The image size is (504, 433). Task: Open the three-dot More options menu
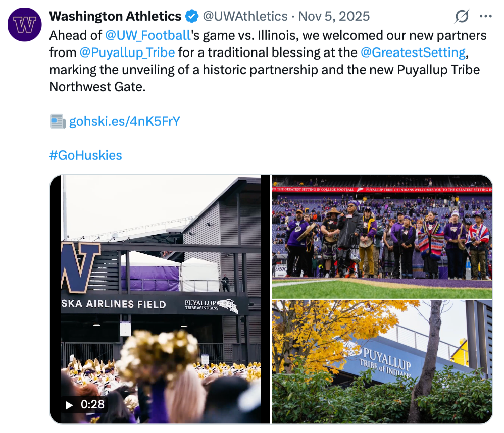tap(485, 17)
